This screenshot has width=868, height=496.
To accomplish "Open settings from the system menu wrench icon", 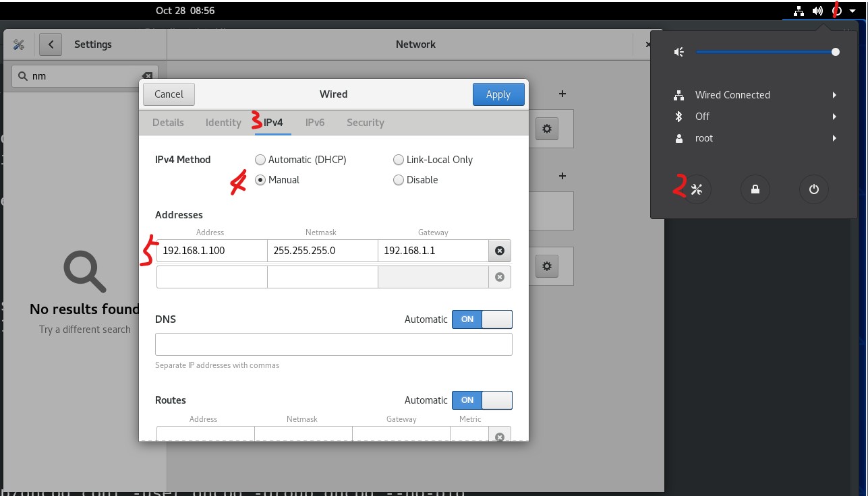I will [x=697, y=189].
